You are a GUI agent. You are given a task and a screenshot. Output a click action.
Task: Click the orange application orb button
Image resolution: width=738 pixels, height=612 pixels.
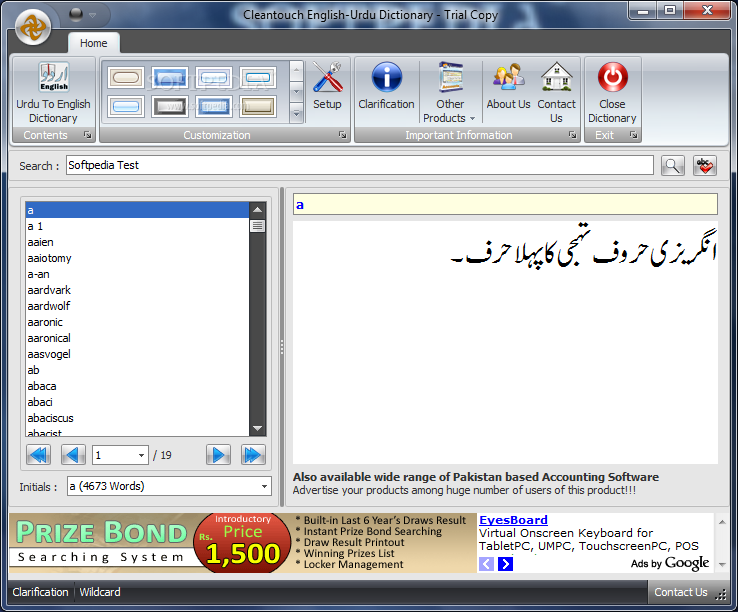33,27
